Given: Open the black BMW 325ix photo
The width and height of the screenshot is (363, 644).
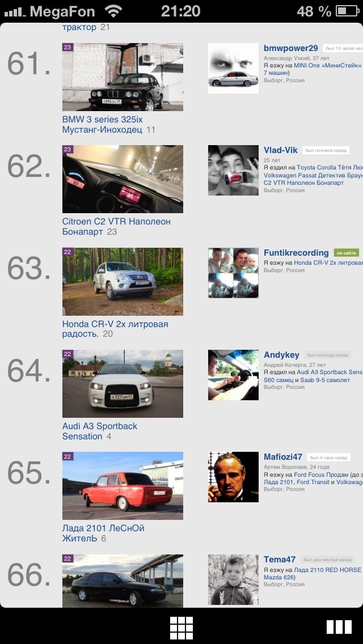Looking at the screenshot, I should coord(123,77).
